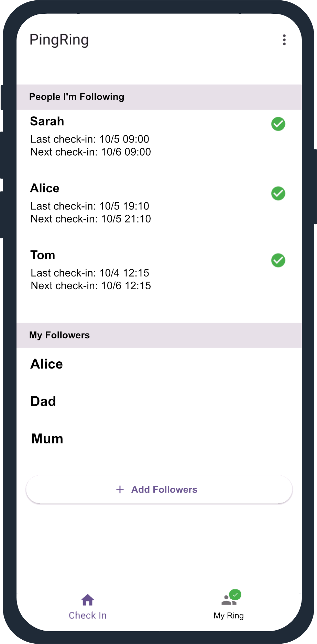Open Sarah's entry in following list
The image size is (317, 644).
pos(47,122)
